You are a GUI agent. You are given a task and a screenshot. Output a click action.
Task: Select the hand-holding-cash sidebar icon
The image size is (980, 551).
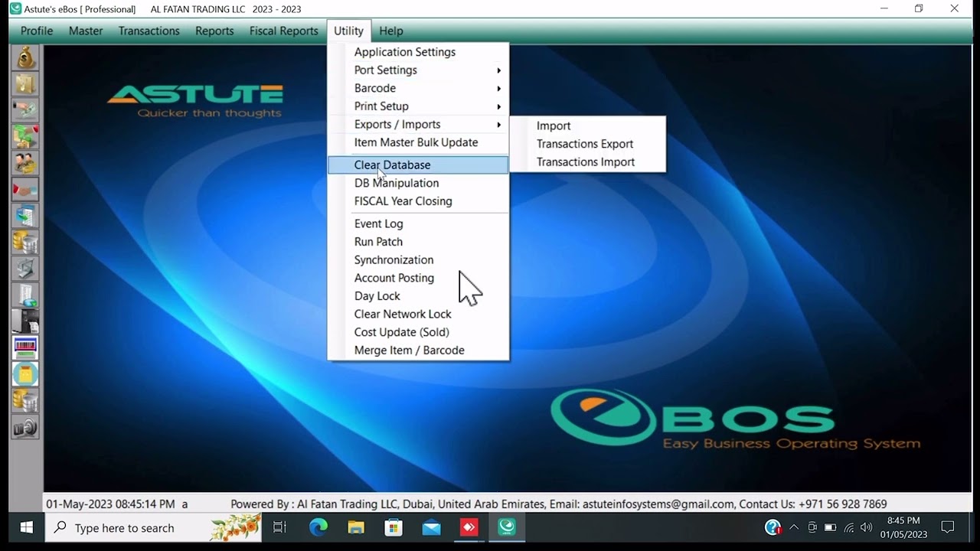(x=25, y=110)
